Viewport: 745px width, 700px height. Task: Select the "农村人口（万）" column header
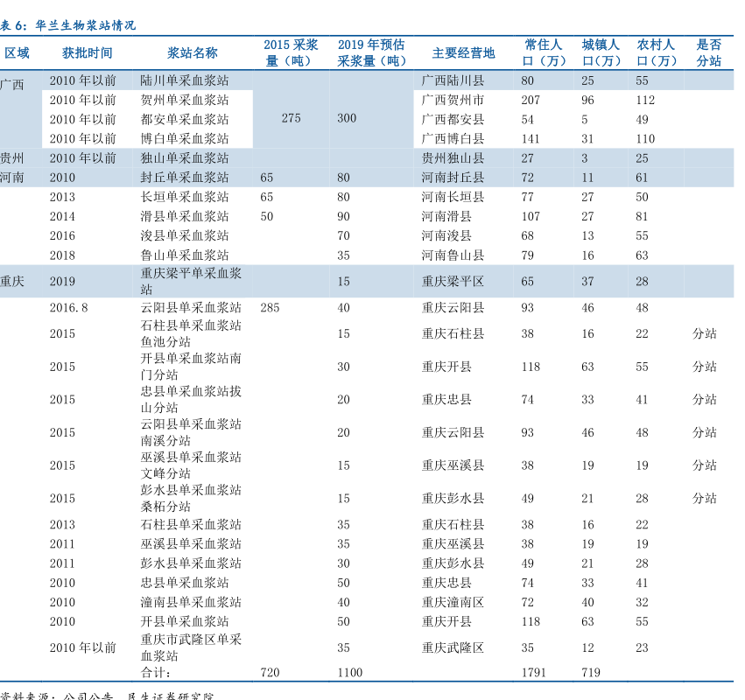[656, 53]
